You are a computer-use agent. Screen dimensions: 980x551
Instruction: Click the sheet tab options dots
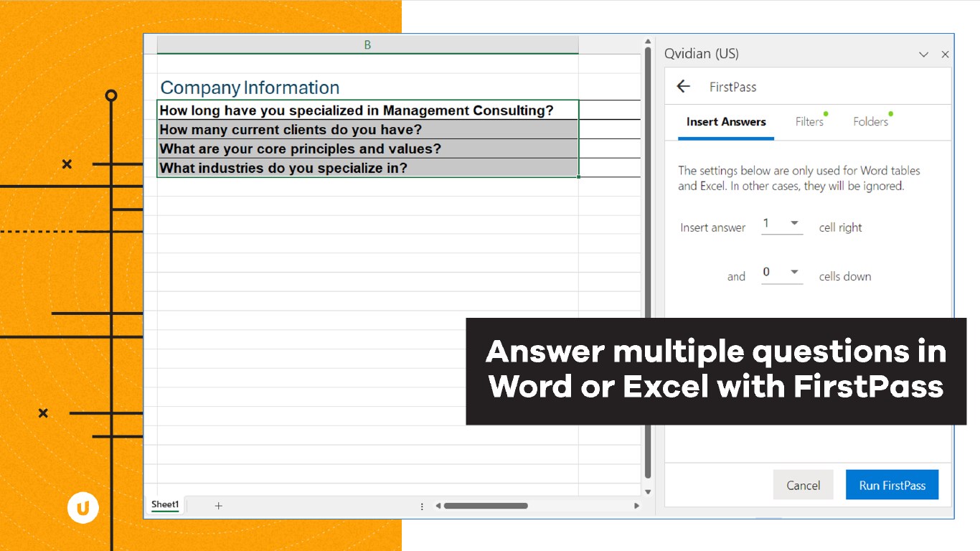[422, 506]
